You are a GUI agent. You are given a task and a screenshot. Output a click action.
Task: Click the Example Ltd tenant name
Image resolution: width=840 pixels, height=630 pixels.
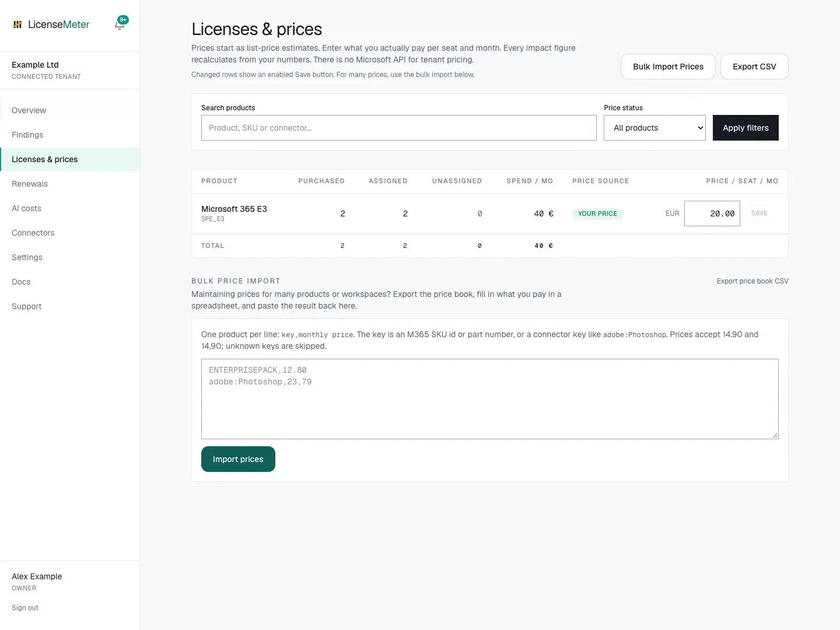35,65
